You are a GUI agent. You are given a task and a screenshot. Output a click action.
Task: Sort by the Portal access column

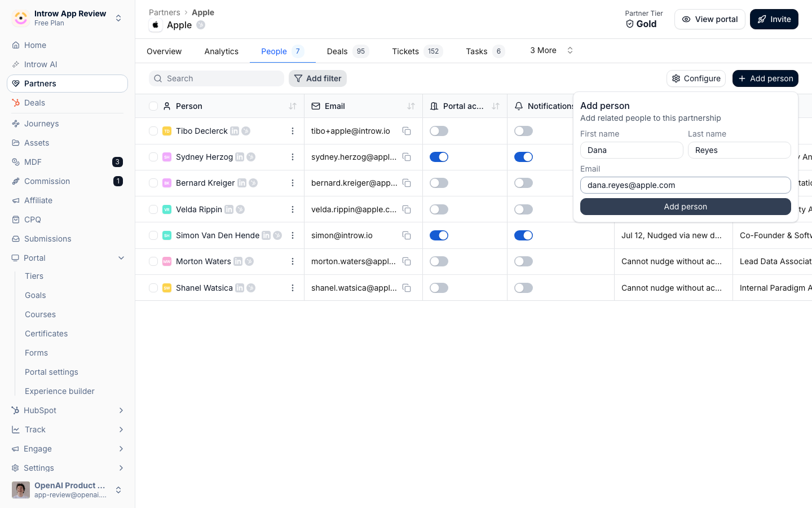point(496,106)
